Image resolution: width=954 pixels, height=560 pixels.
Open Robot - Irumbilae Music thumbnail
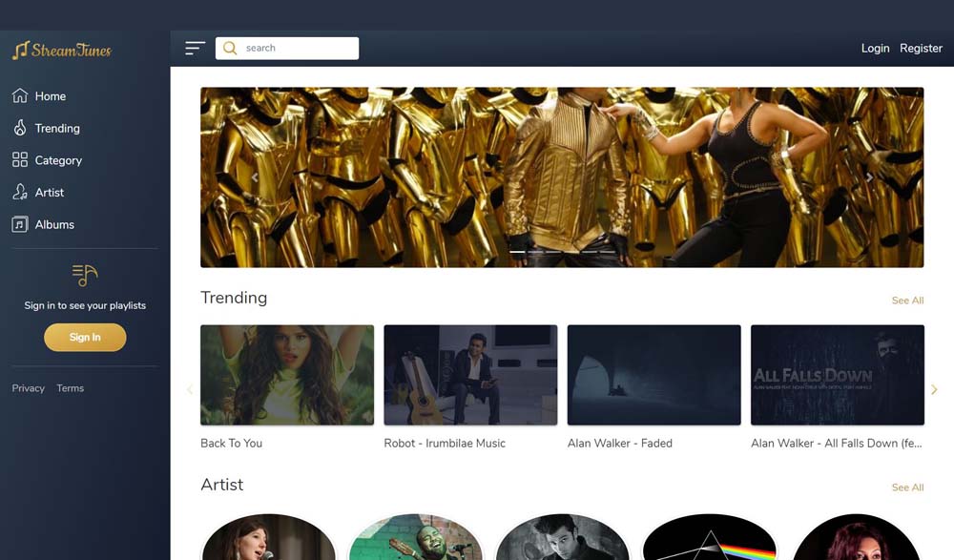point(470,375)
